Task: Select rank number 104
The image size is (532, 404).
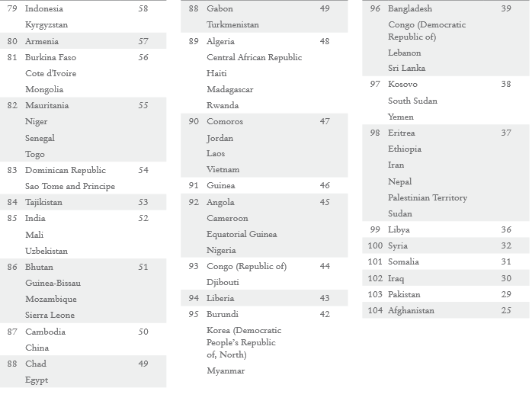Action: (374, 311)
